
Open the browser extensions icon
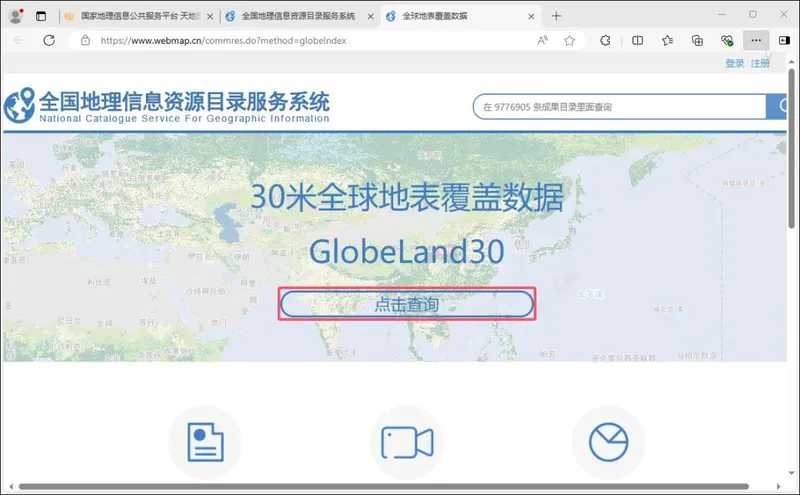pos(605,40)
